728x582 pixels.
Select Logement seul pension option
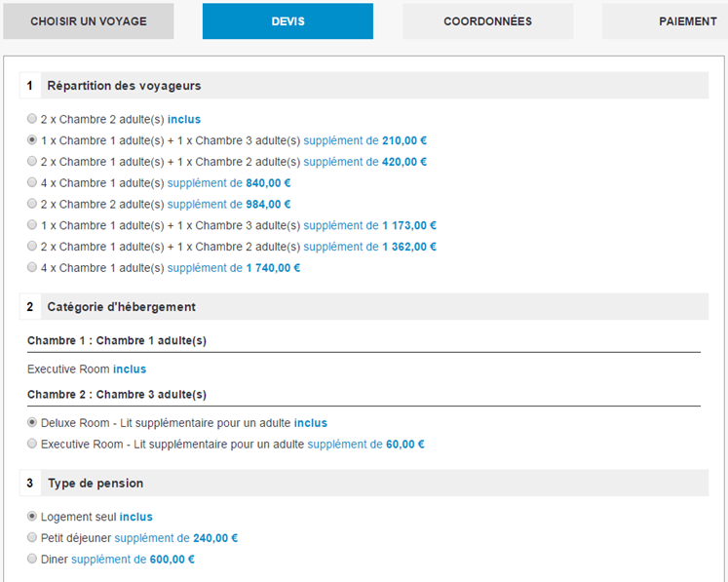pyautogui.click(x=32, y=517)
